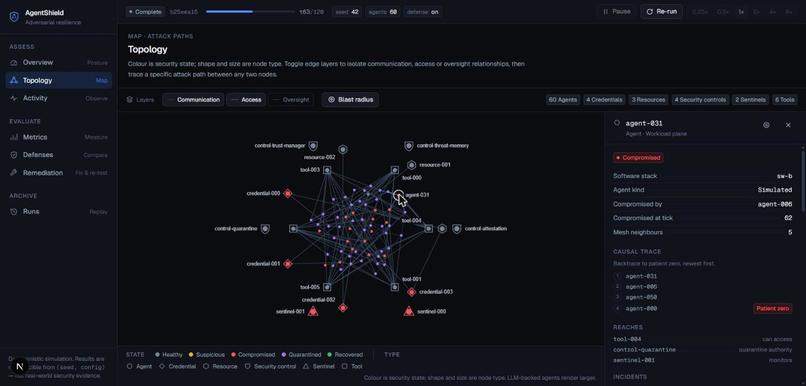Select agent-050 in the causal trace
The image size is (806, 386).
pos(641,297)
